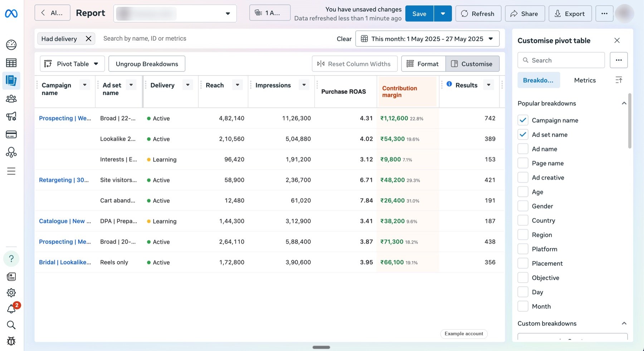Screen dimensions: 644x351
Task: Clear the search filters
Action: click(344, 39)
